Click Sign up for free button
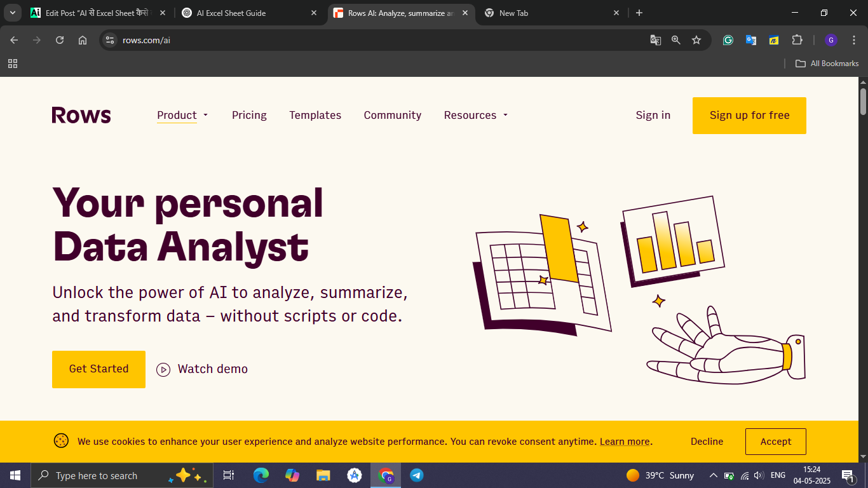This screenshot has height=488, width=868. 749,116
